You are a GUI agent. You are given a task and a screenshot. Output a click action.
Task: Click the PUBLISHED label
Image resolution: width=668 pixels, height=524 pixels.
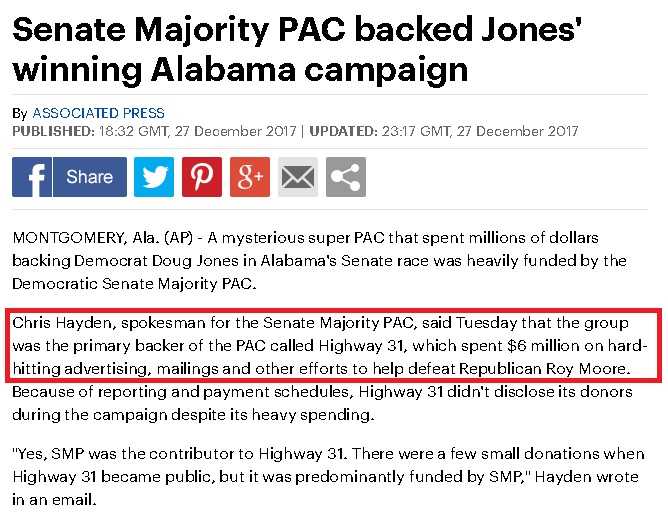point(52,131)
